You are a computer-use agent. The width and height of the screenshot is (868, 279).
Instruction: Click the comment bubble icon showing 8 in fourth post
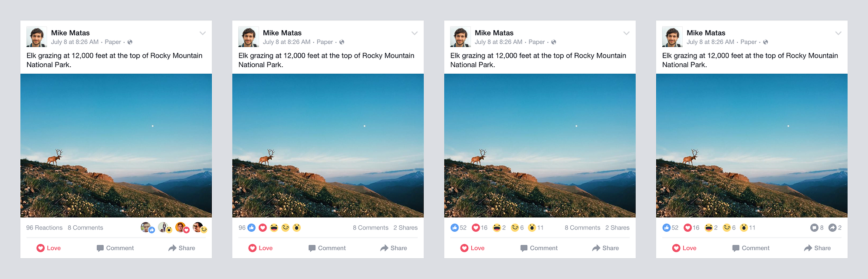(814, 227)
